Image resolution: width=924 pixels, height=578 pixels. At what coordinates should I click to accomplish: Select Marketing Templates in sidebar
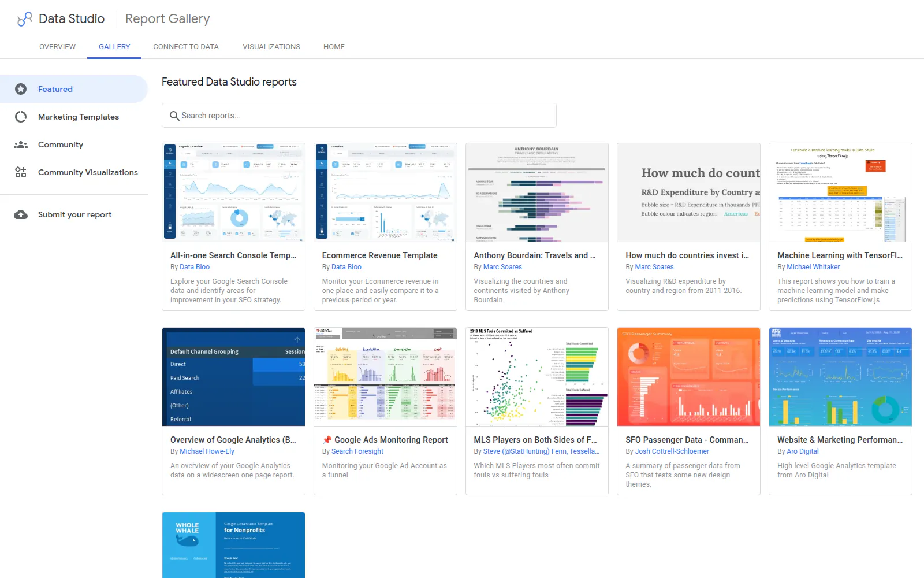(x=74, y=117)
